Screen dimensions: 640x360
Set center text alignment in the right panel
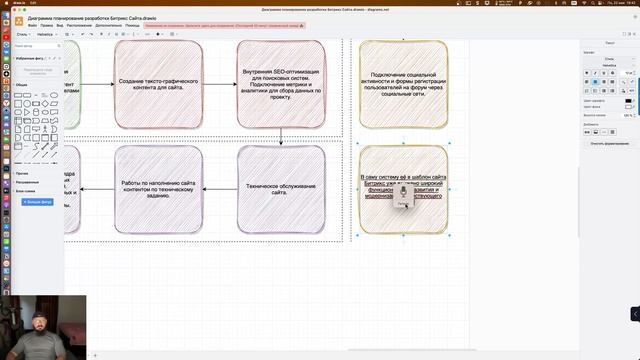pos(595,82)
